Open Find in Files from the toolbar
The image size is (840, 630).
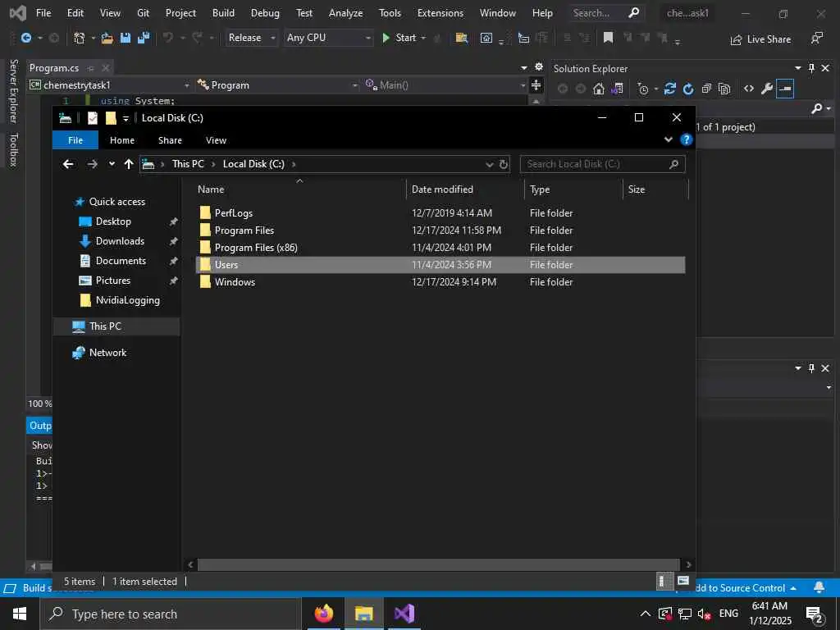461,38
